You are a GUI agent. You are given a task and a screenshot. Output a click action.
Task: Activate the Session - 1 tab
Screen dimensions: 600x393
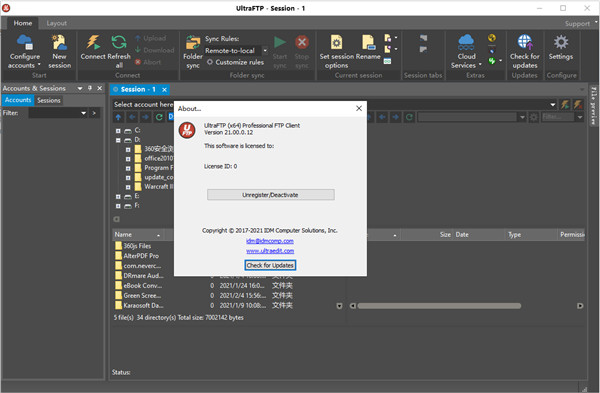click(138, 89)
